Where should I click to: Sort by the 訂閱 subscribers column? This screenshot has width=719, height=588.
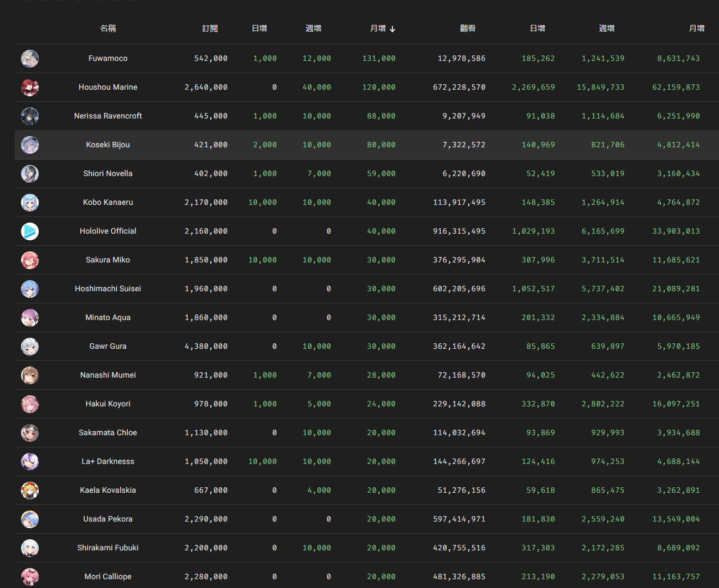tap(210, 28)
